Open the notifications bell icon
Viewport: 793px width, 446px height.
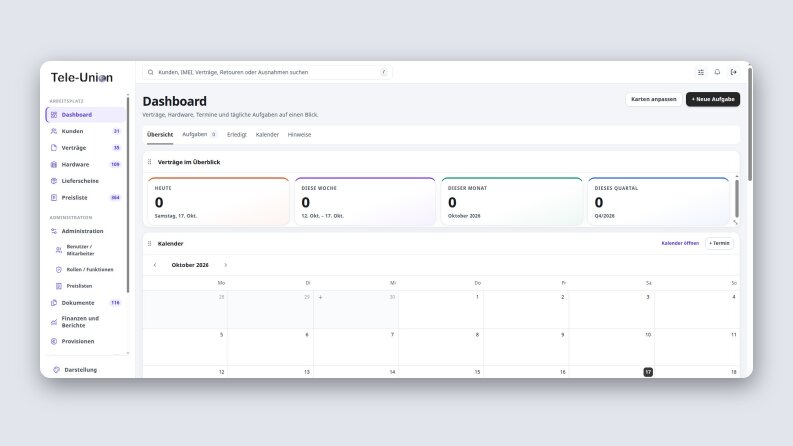(717, 72)
